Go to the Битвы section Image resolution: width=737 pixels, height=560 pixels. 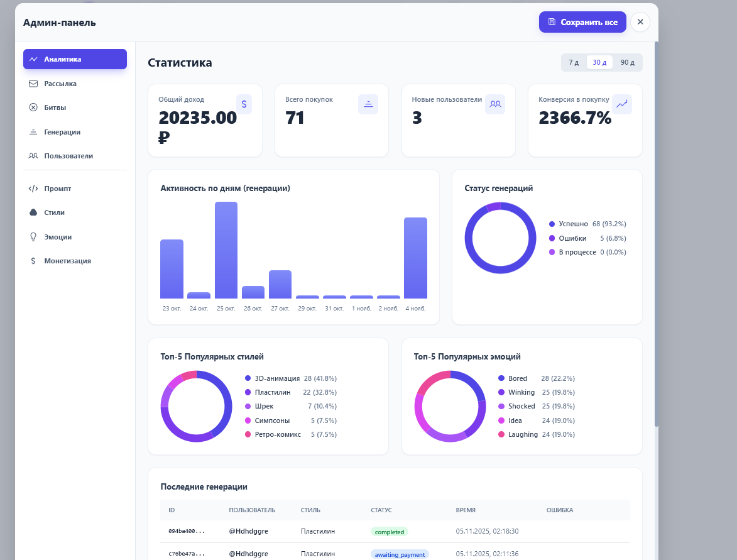point(75,107)
